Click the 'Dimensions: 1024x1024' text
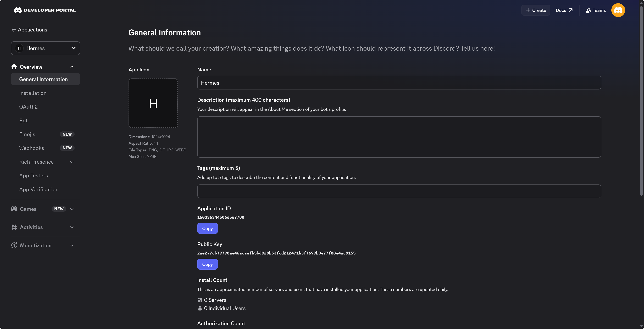This screenshot has height=329, width=644. click(x=149, y=137)
